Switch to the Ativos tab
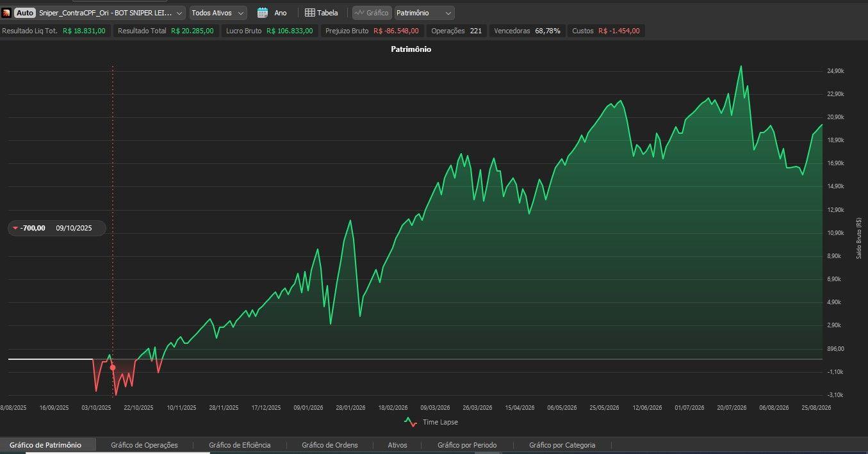Viewport: 868px width, 454px height. pyautogui.click(x=397, y=445)
